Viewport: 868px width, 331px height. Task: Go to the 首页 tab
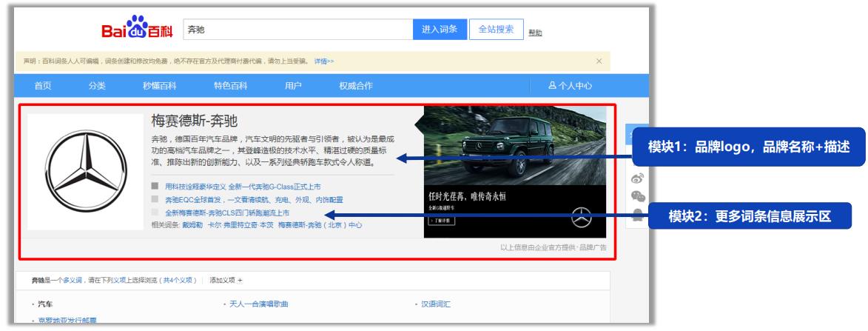(43, 86)
